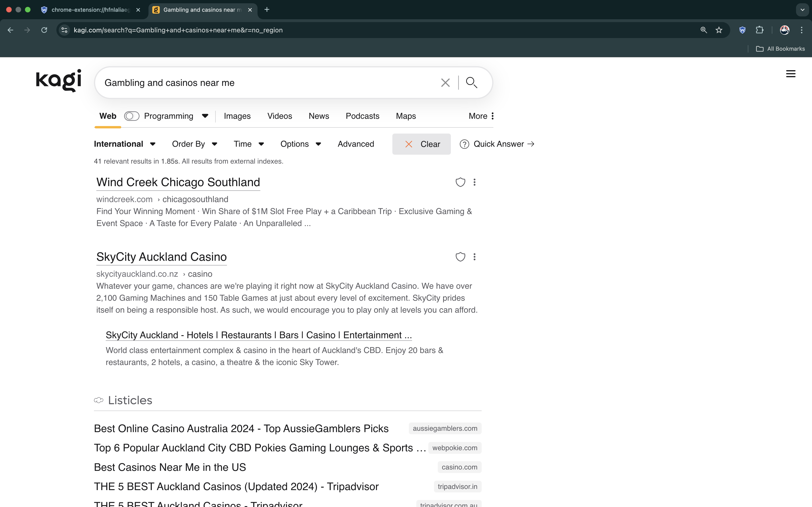Image resolution: width=812 pixels, height=507 pixels.
Task: Click the shield icon beside SkyCity result
Action: click(x=460, y=257)
